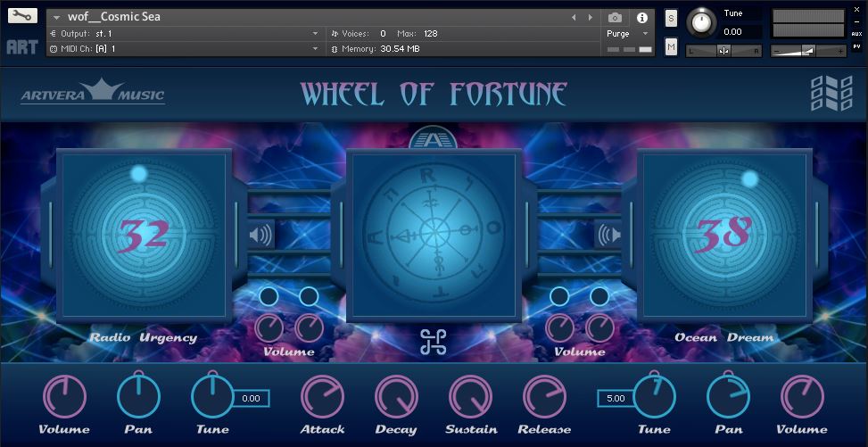Click the left wheel showing 32
This screenshot has height=447, width=868.
pos(144,236)
